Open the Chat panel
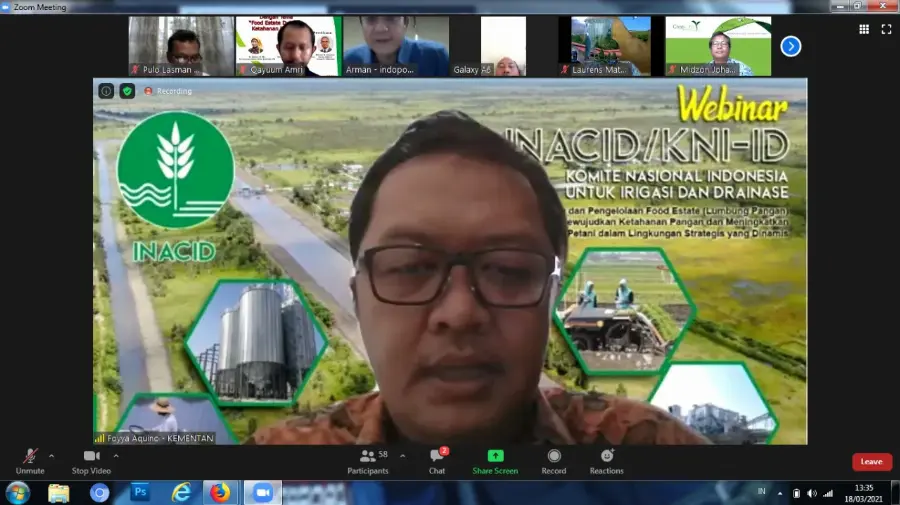Image resolution: width=900 pixels, height=505 pixels. pos(437,462)
